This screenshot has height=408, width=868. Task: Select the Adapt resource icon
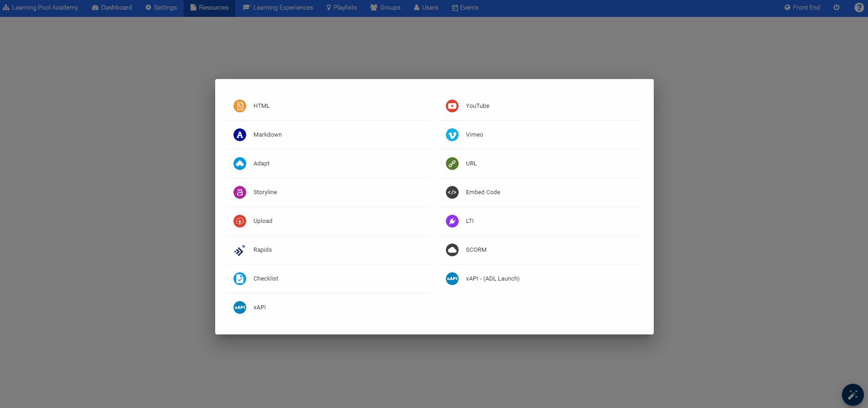coord(240,164)
